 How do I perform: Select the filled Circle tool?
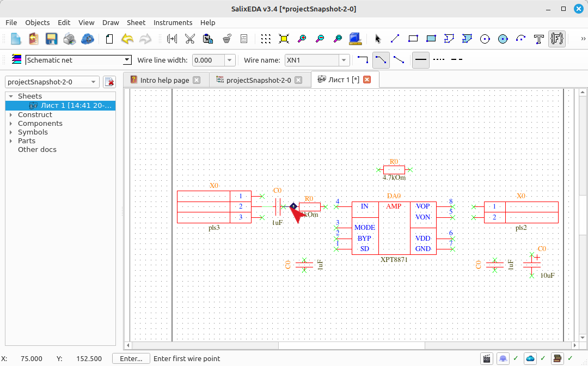coord(503,39)
